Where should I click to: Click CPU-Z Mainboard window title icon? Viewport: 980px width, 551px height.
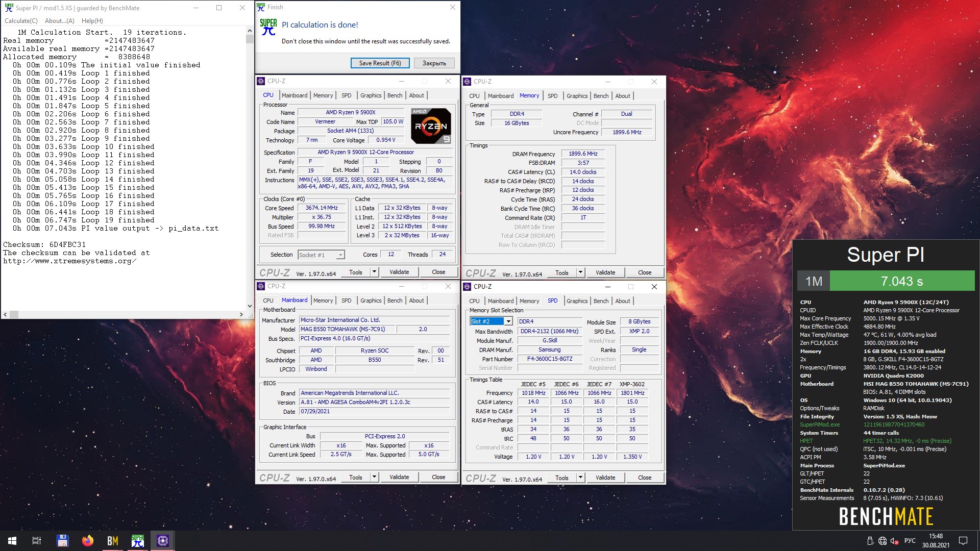pos(261,286)
